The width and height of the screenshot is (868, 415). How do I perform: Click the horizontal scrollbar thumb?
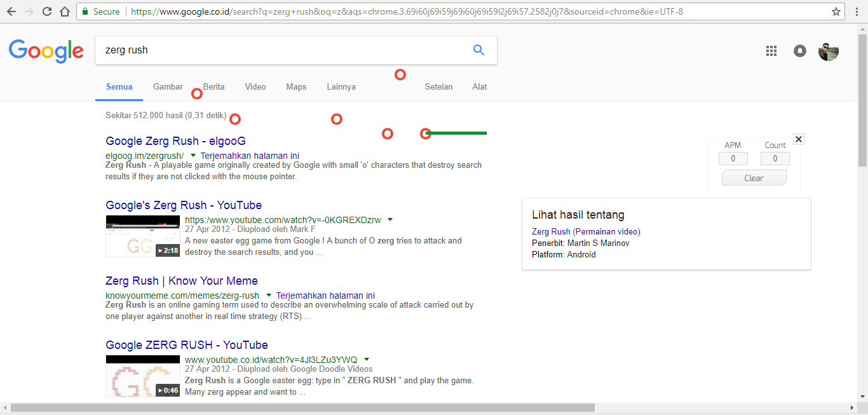pos(302,407)
